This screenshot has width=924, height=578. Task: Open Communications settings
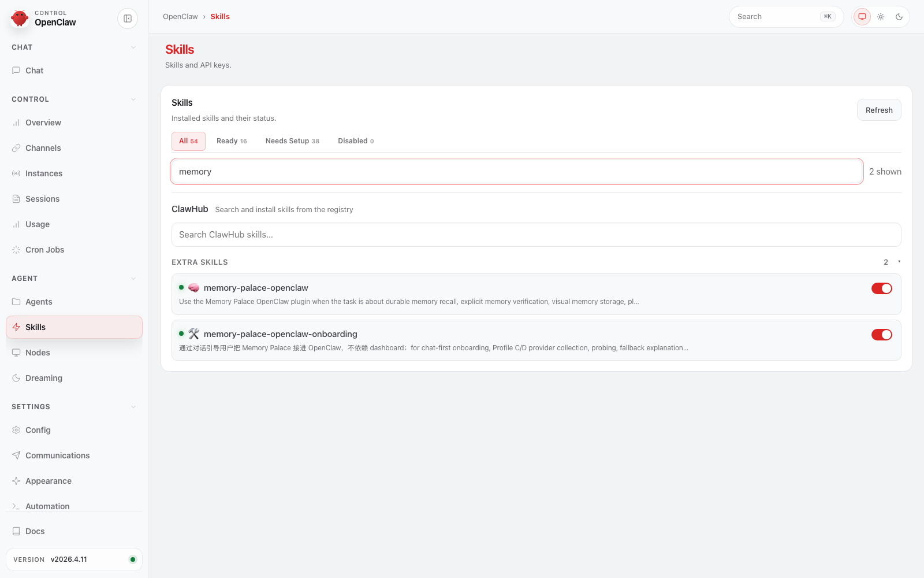click(x=74, y=455)
